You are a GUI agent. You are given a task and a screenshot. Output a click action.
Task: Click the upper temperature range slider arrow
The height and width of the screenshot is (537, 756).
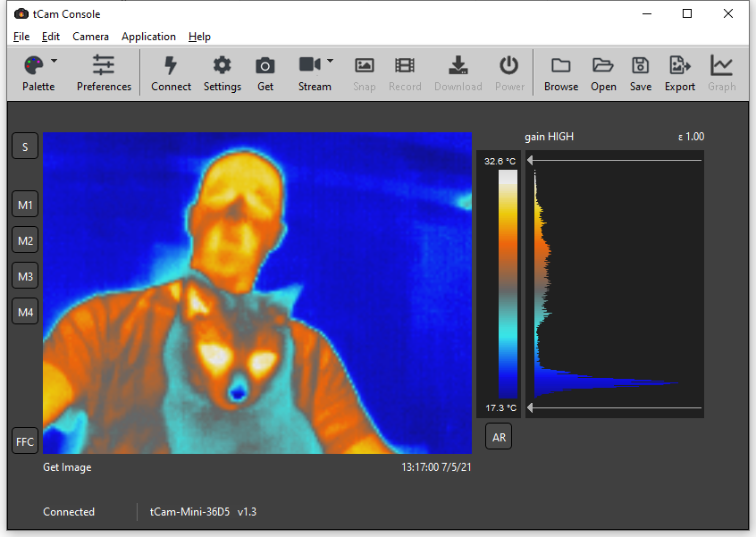(x=531, y=161)
